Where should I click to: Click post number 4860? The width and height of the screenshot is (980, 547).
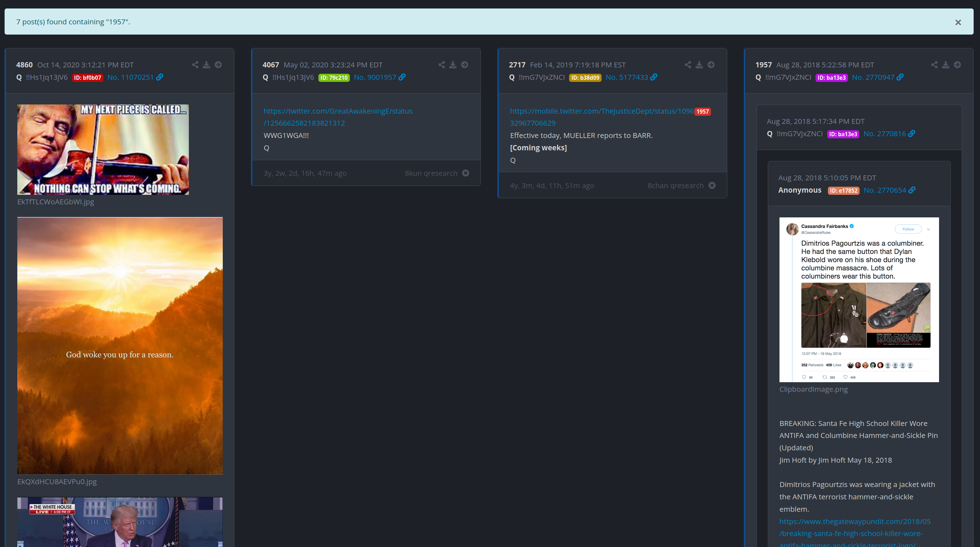click(24, 65)
